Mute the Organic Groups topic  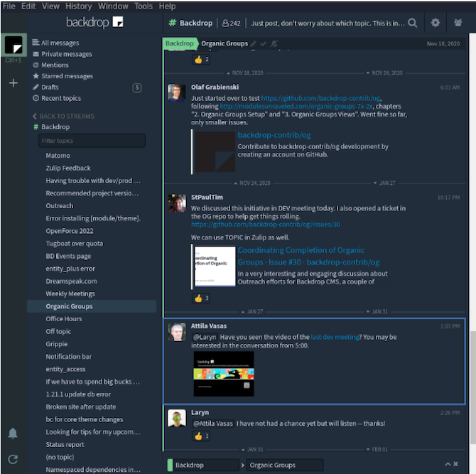coord(274,43)
